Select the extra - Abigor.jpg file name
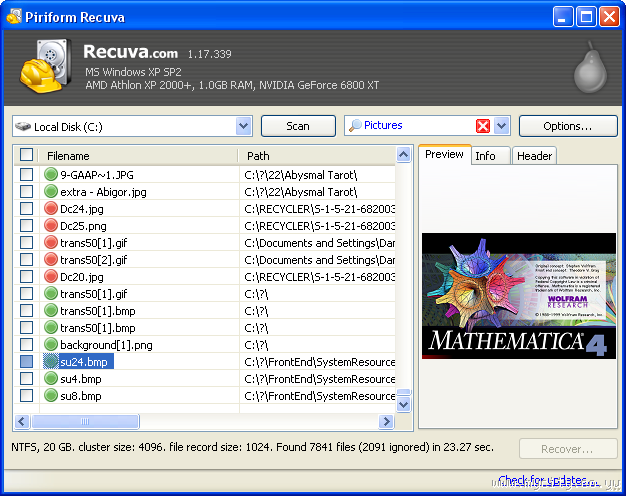 [x=103, y=192]
